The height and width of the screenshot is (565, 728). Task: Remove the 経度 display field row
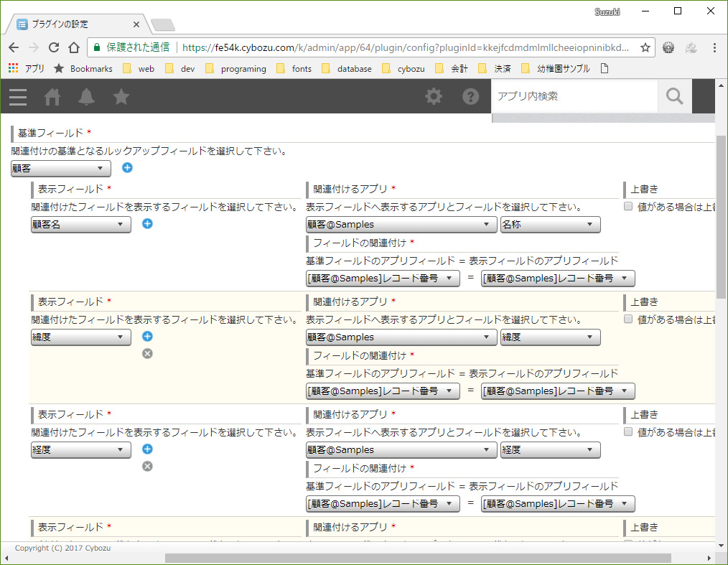[147, 467]
